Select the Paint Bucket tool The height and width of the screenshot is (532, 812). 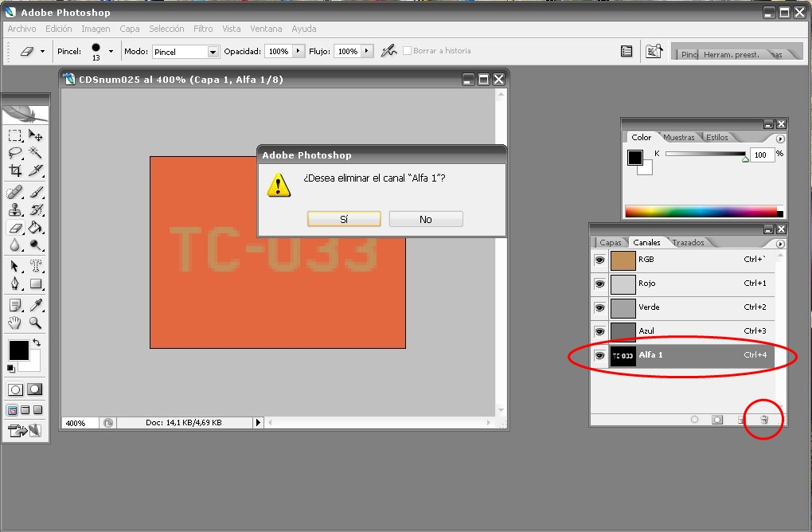click(x=35, y=228)
